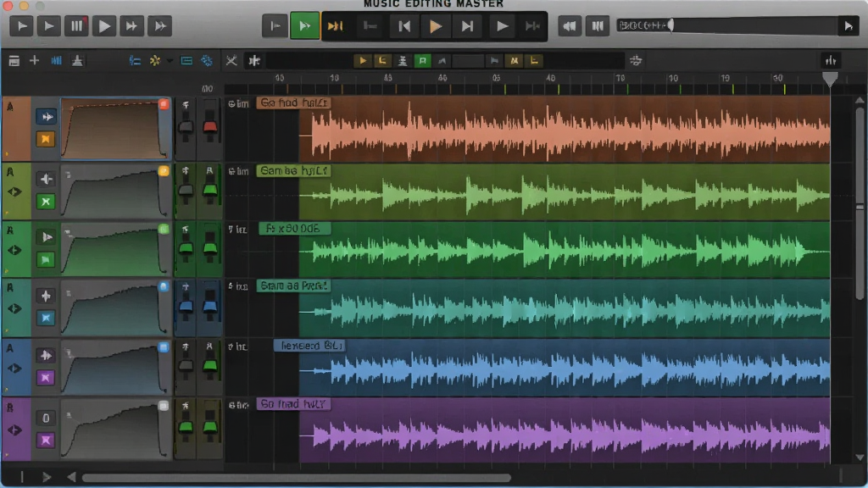Screen dimensions: 868x488
Task: Select the 'hexeerd BiL' clip label
Action: tap(310, 346)
